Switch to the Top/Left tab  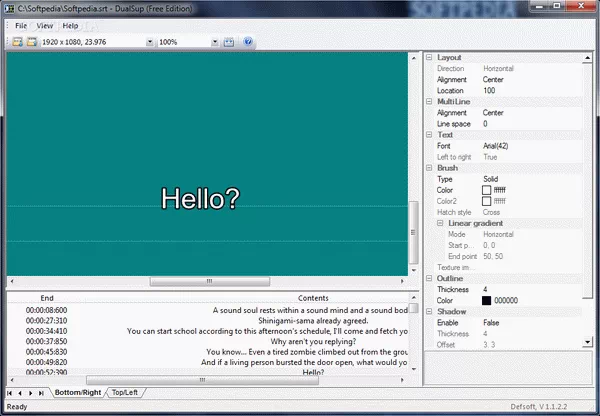click(126, 393)
